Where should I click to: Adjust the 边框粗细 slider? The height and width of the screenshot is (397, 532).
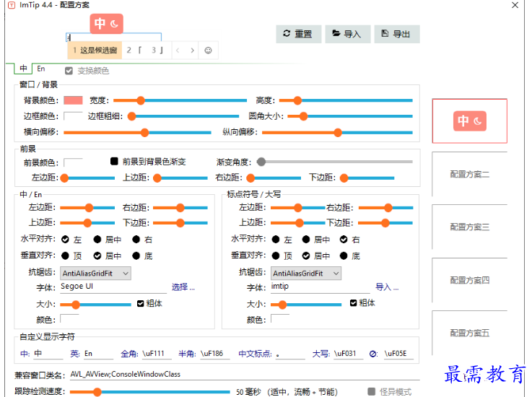(x=183, y=116)
